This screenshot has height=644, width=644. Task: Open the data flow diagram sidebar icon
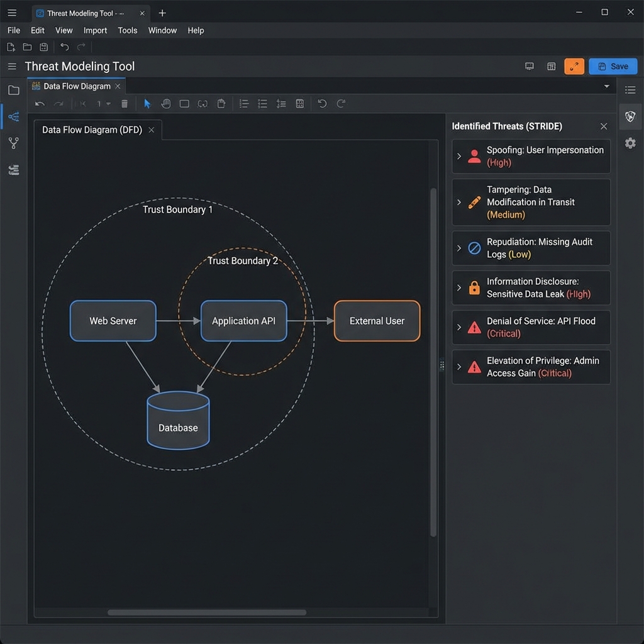(x=13, y=116)
